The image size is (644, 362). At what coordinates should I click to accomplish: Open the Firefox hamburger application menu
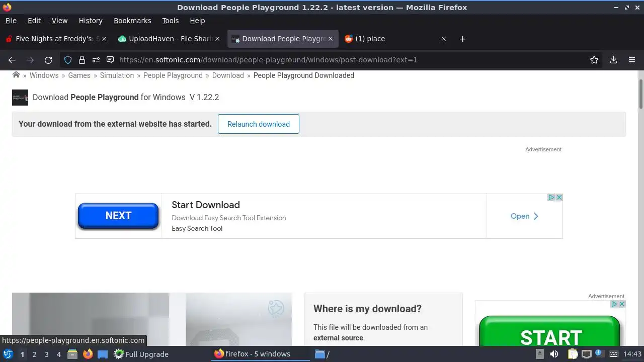[x=632, y=60]
